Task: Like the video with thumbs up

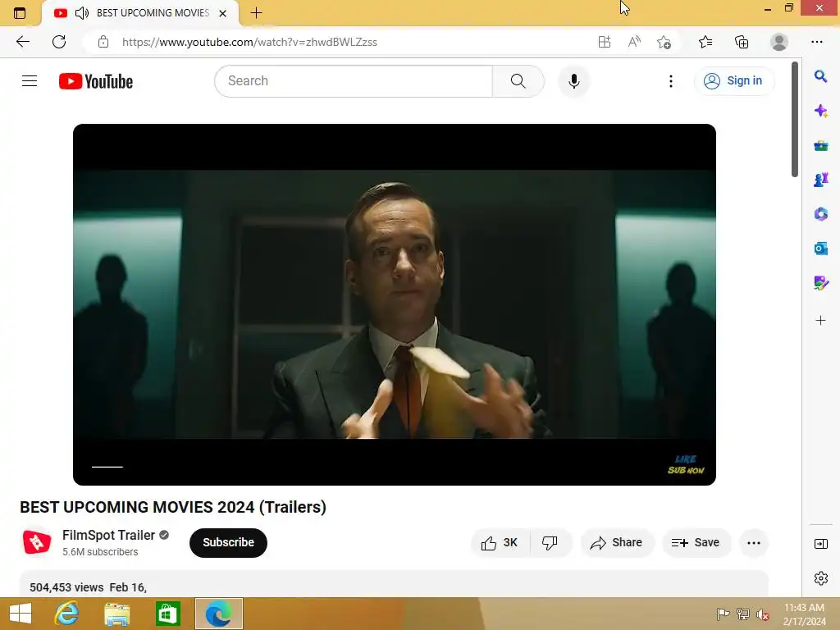Action: (x=500, y=543)
